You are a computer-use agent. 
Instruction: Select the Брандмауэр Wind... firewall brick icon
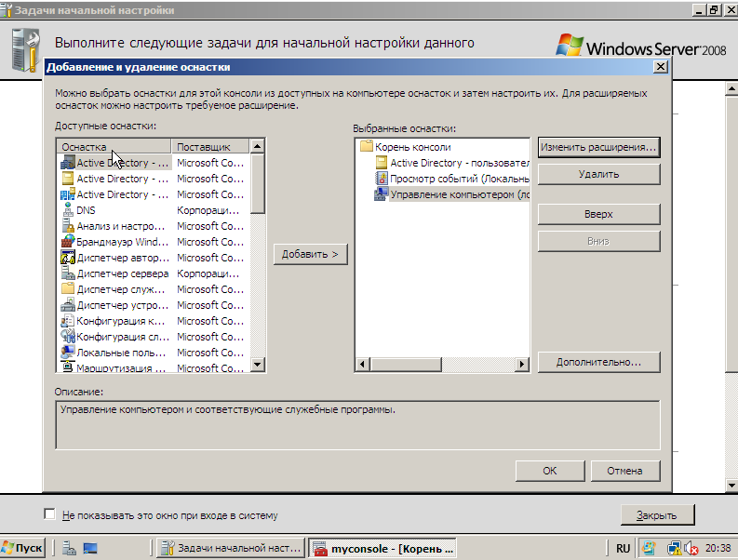pyautogui.click(x=68, y=242)
